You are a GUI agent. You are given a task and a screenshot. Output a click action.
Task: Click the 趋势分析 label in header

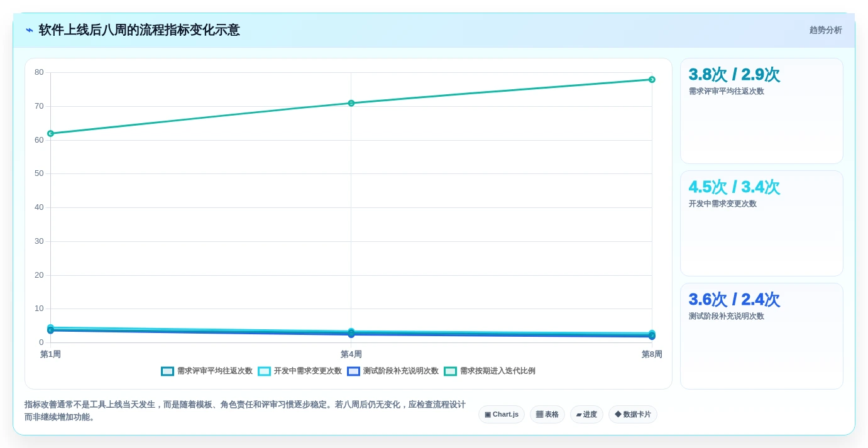coord(825,30)
